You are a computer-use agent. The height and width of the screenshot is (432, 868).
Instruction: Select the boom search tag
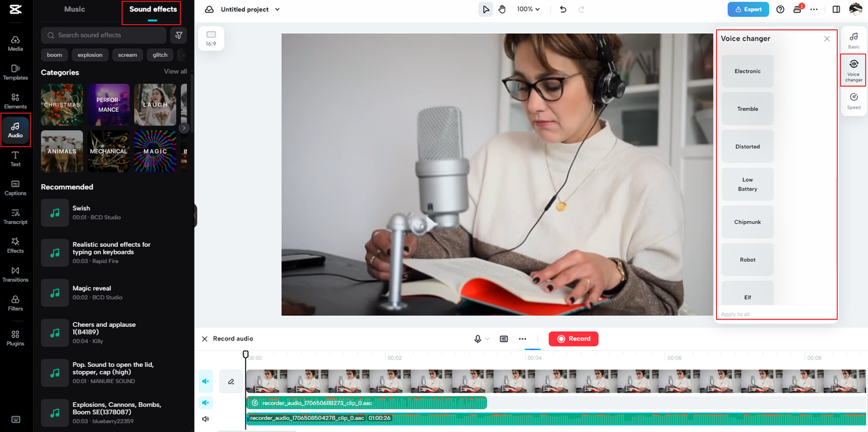[x=54, y=55]
